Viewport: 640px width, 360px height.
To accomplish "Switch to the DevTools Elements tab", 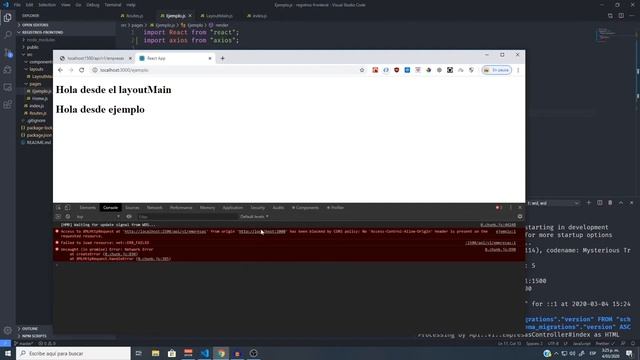I will click(x=87, y=208).
